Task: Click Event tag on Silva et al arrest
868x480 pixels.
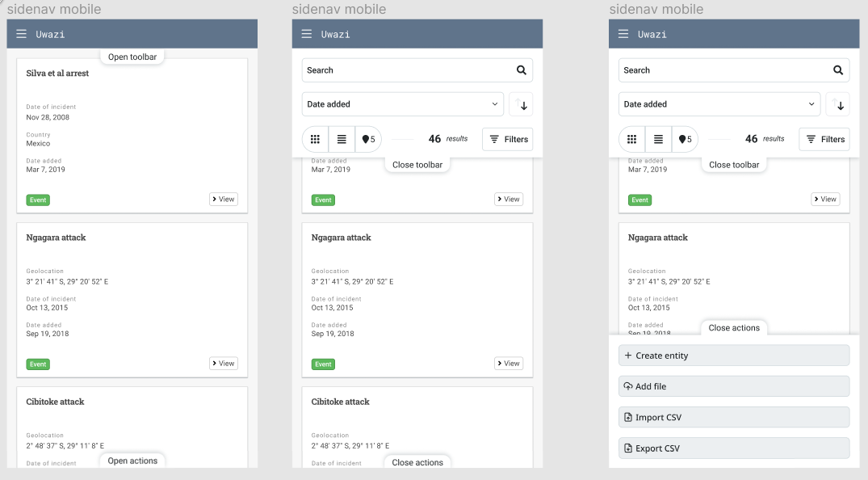Action: (38, 200)
